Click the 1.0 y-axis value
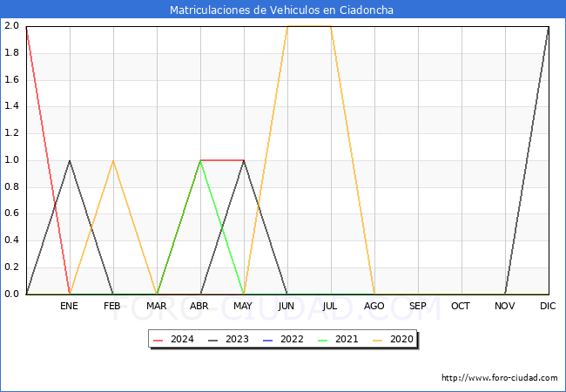This screenshot has width=566, height=392. coord(11,160)
